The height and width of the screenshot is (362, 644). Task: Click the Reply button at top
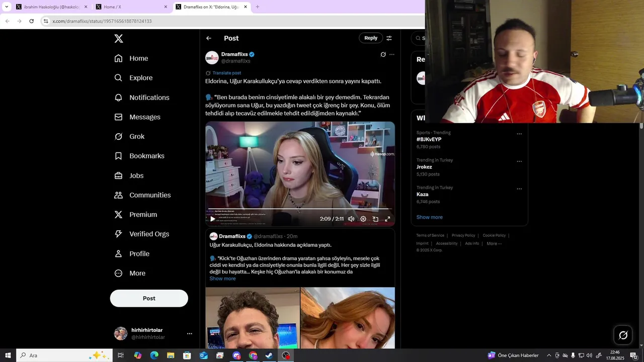371,38
